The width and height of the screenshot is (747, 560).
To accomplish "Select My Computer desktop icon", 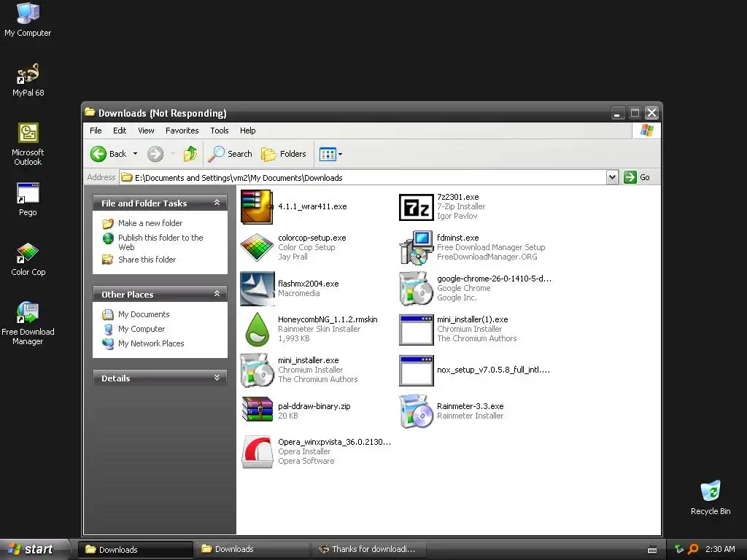I will pyautogui.click(x=28, y=20).
